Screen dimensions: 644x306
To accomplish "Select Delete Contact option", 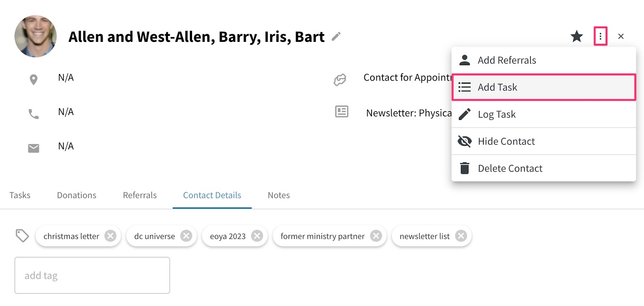I will click(544, 168).
